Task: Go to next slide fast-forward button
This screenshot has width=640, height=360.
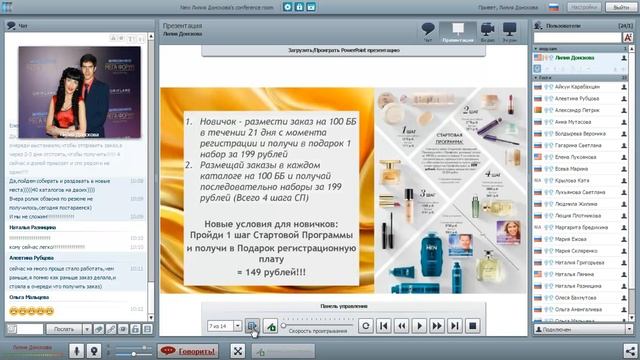Action: tap(437, 326)
